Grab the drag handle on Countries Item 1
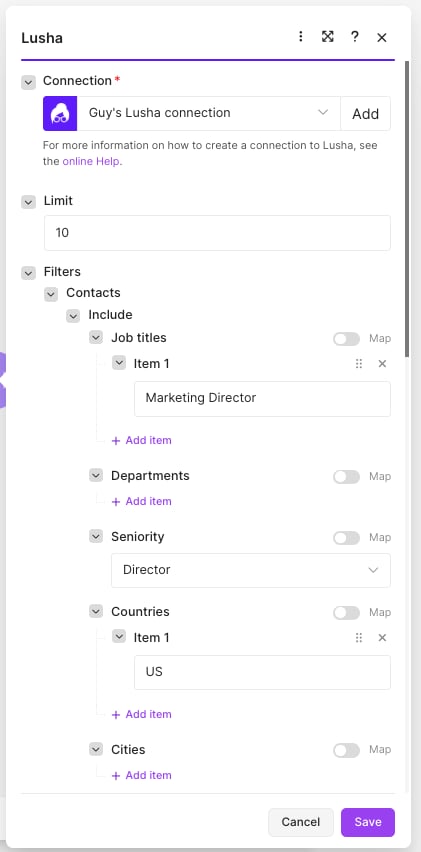 (359, 637)
